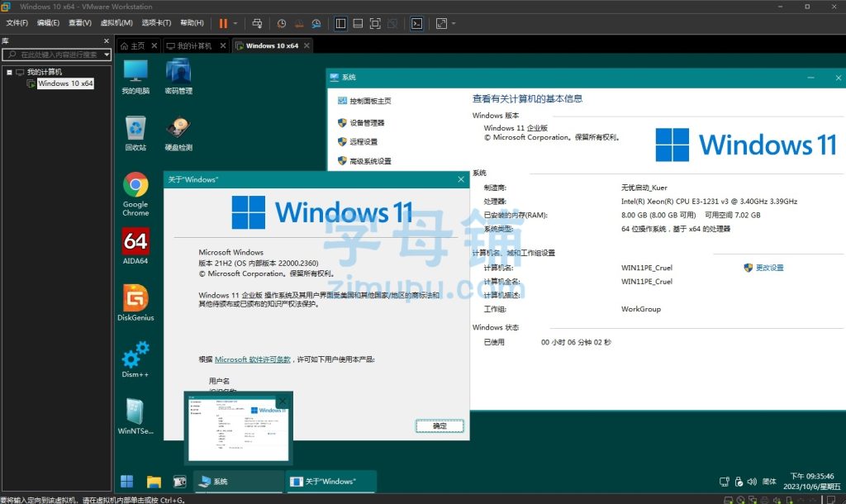Click the stretch guest display icon
Image resolution: width=846 pixels, height=504 pixels.
(441, 23)
